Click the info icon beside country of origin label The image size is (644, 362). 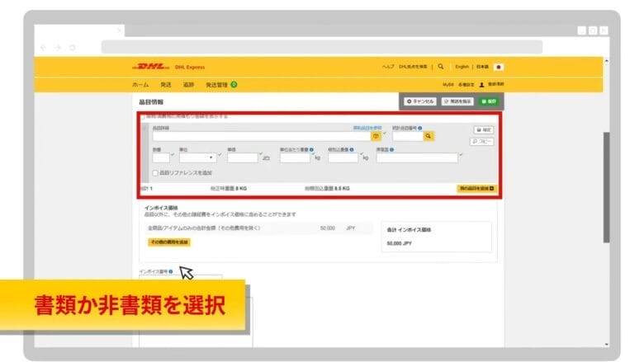pyautogui.click(x=392, y=149)
